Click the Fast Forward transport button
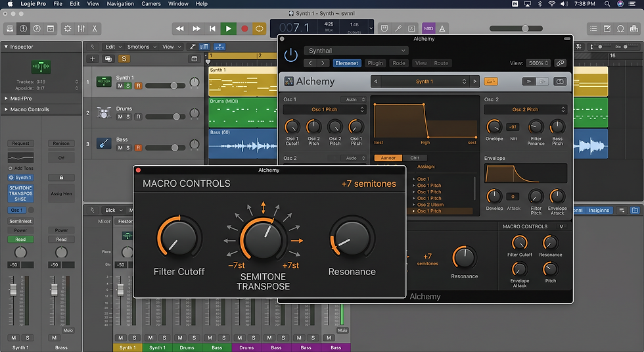This screenshot has height=352, width=644. click(196, 29)
